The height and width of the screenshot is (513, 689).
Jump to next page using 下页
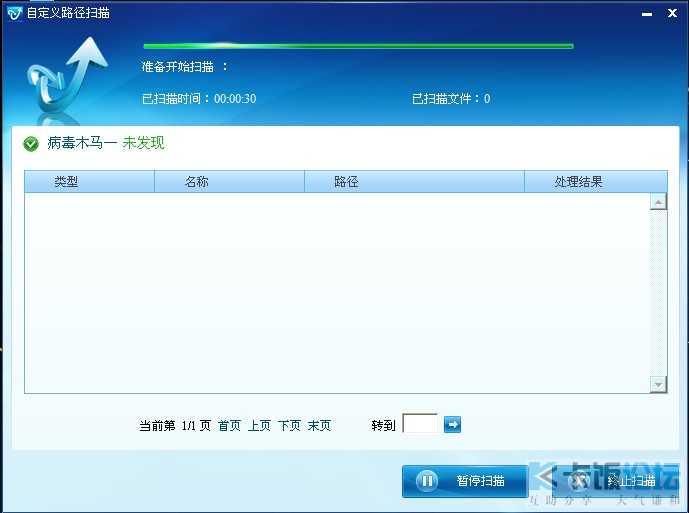289,426
